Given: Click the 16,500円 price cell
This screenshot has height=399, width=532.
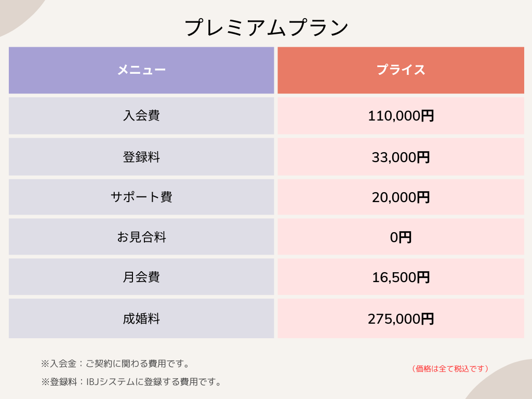Looking at the screenshot, I should [401, 277].
